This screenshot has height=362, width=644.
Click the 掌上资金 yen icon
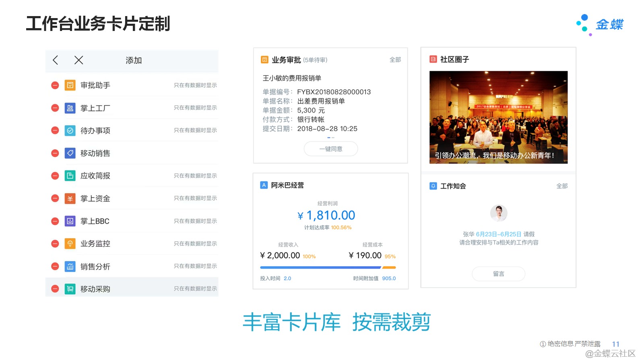coord(70,199)
